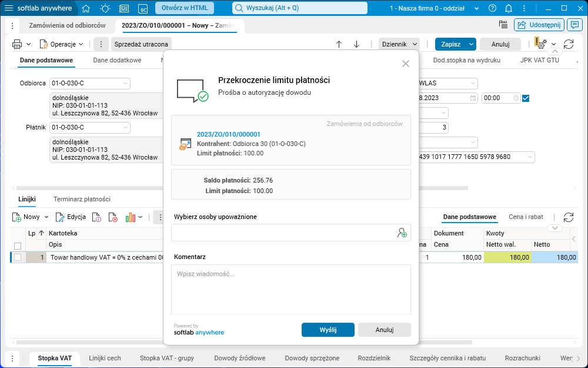588x368 pixels.
Task: Click the BC icon in top bar
Action: coord(143,8)
